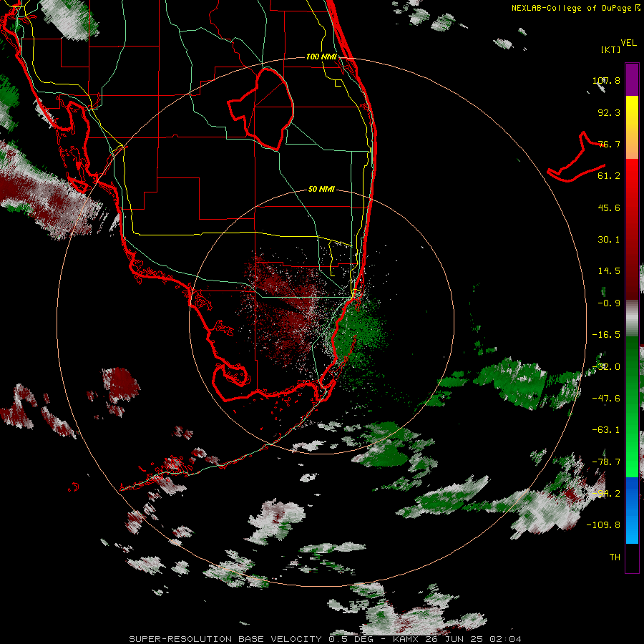This screenshot has height=644, width=644.
Task: Click the 45.6 velocity scale value
Action: (x=609, y=208)
